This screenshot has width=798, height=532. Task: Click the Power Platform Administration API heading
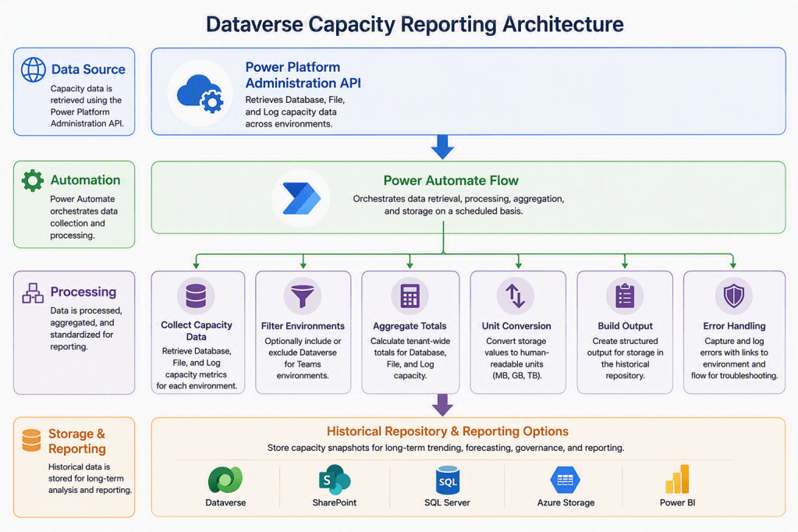[303, 75]
